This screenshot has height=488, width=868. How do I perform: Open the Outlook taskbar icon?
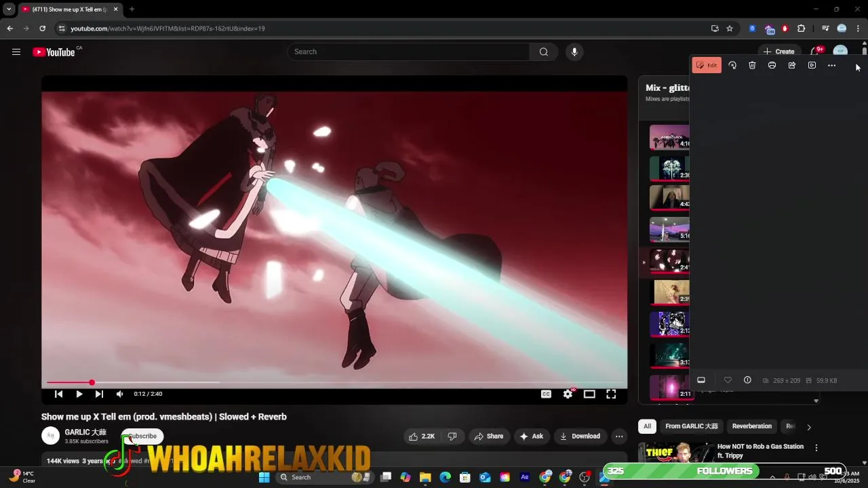click(485, 477)
